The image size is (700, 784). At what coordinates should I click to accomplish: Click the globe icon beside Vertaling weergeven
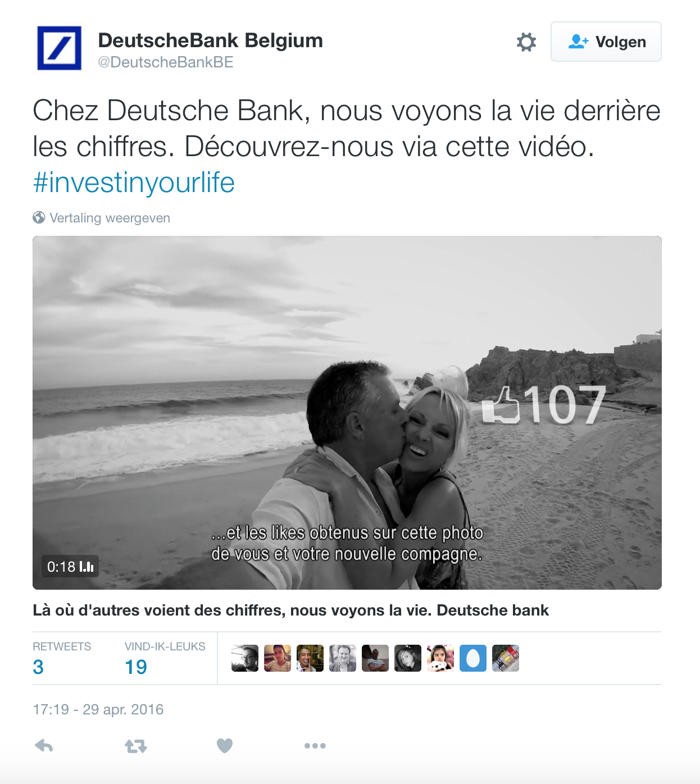click(39, 217)
